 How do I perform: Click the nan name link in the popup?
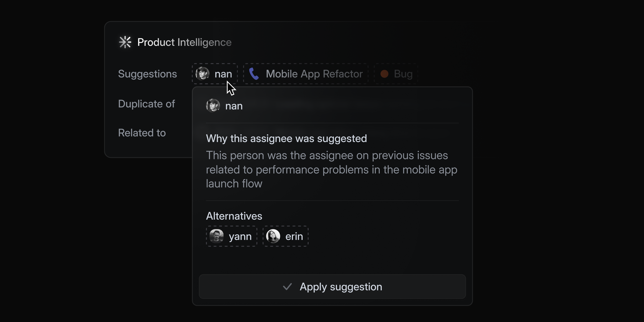click(234, 106)
